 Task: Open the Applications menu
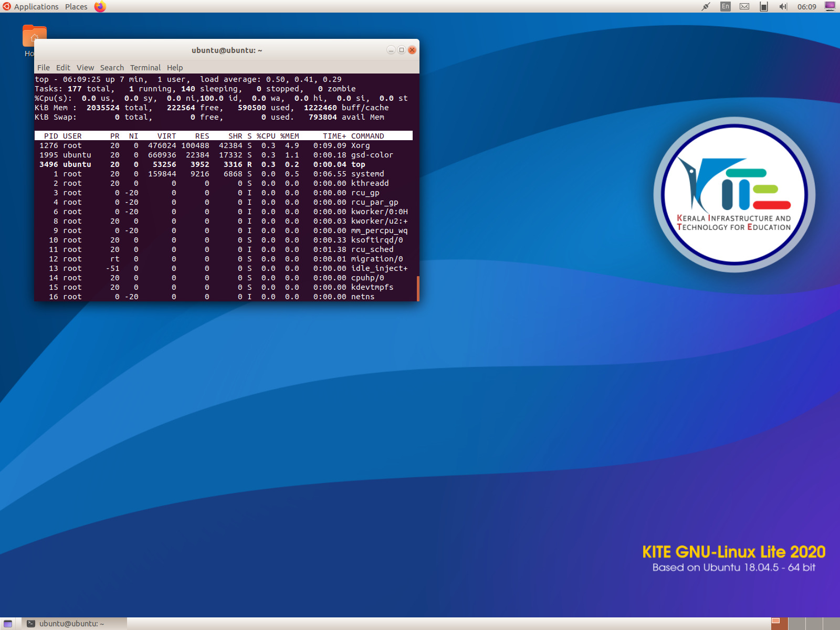pos(37,7)
